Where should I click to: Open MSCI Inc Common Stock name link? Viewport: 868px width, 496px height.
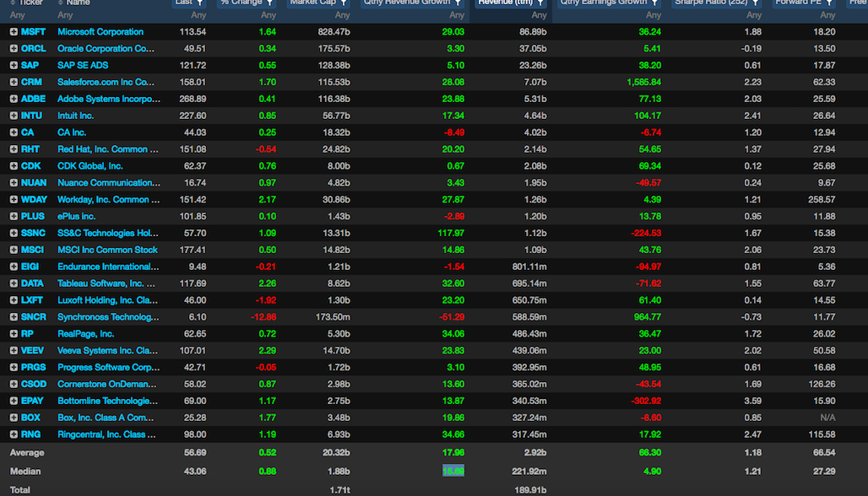pos(107,250)
